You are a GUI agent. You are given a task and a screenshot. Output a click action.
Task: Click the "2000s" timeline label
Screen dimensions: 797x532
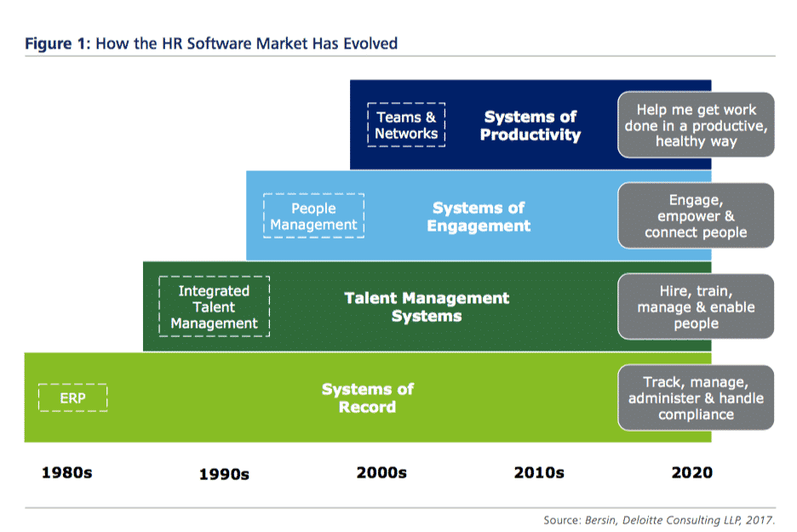(x=381, y=472)
